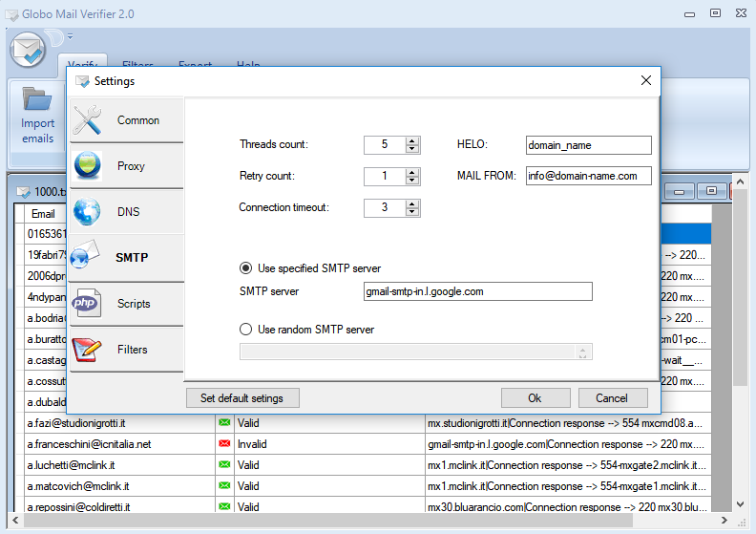The height and width of the screenshot is (534, 756).
Task: Open the quick access toolbar dropdown arrow
Action: click(71, 36)
